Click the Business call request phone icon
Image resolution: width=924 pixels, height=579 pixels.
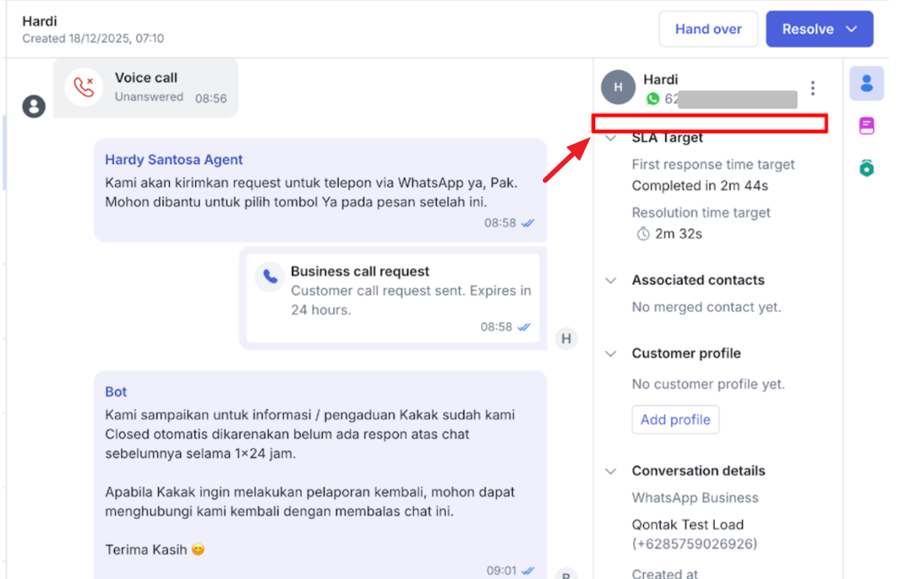[270, 277]
